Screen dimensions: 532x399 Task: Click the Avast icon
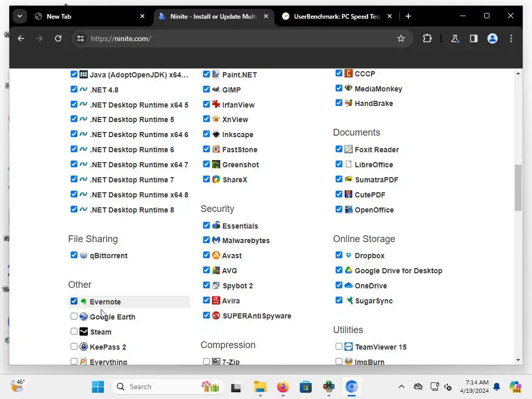[x=216, y=255]
